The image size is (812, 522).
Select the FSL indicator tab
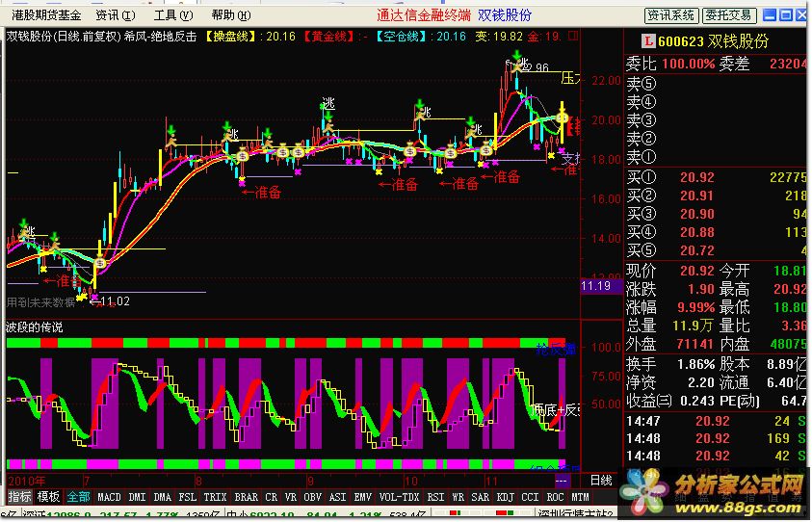click(188, 497)
